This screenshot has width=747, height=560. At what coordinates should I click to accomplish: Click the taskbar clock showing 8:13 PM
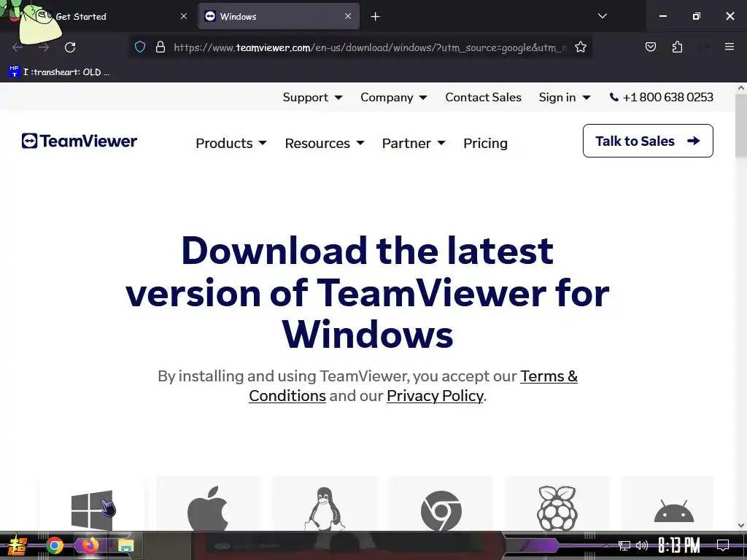(679, 545)
